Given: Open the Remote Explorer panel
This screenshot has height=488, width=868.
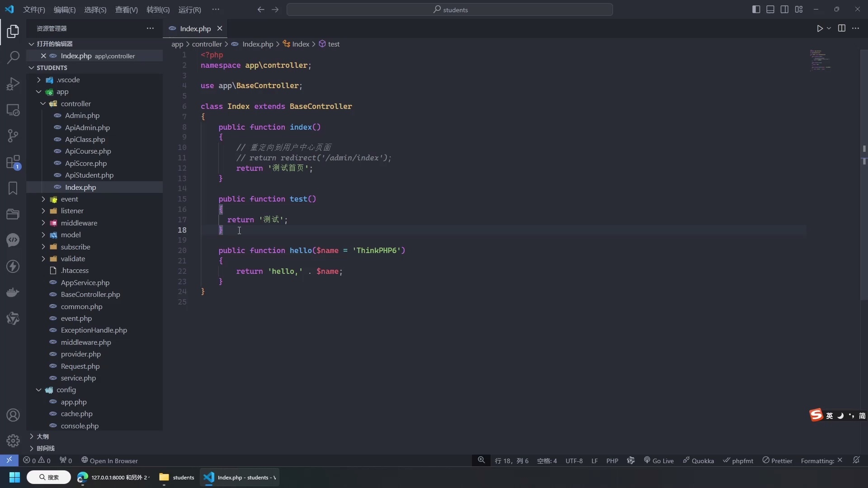Looking at the screenshot, I should point(13,110).
